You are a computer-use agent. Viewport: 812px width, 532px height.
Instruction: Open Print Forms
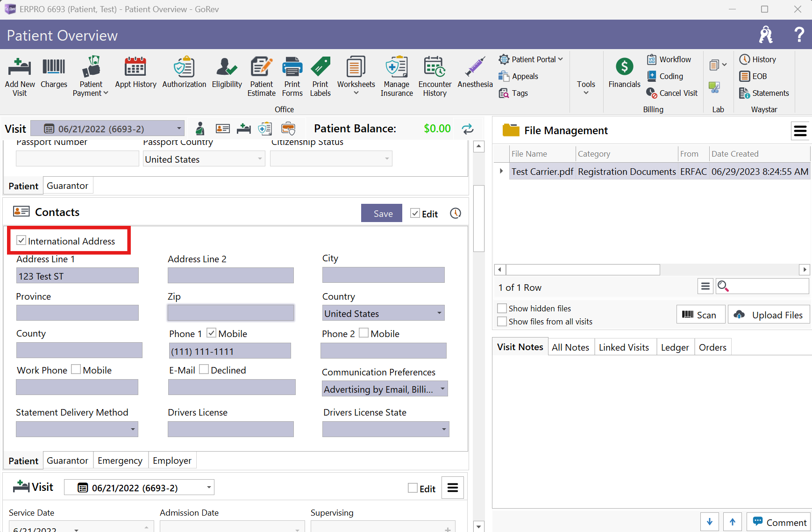(292, 76)
